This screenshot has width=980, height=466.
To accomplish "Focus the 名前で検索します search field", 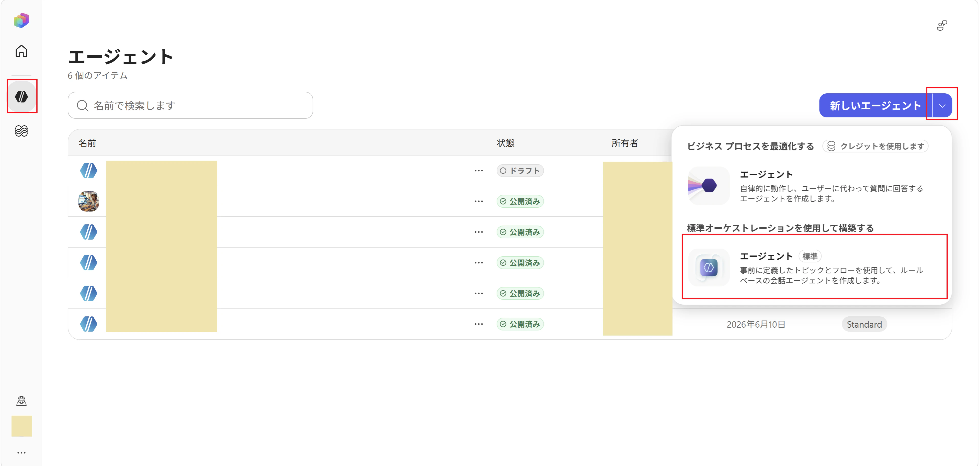I will point(190,105).
